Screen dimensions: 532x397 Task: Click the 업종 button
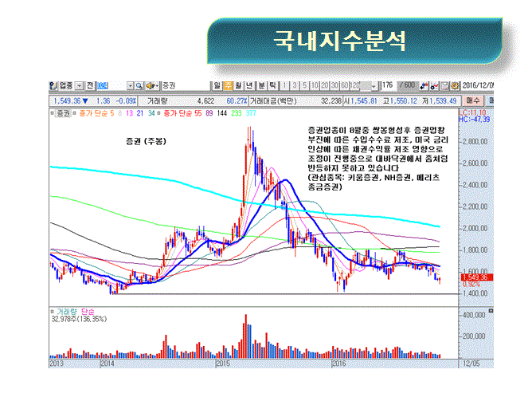pos(66,85)
